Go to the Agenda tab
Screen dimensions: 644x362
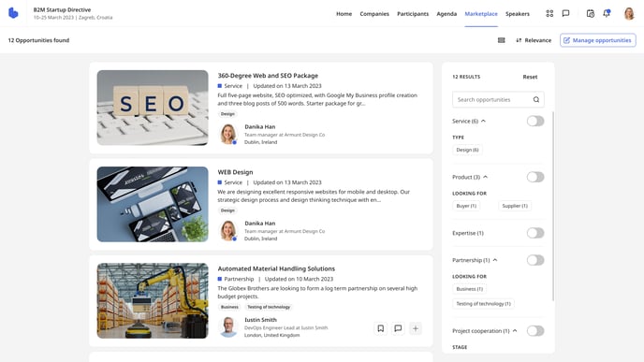[x=446, y=13]
